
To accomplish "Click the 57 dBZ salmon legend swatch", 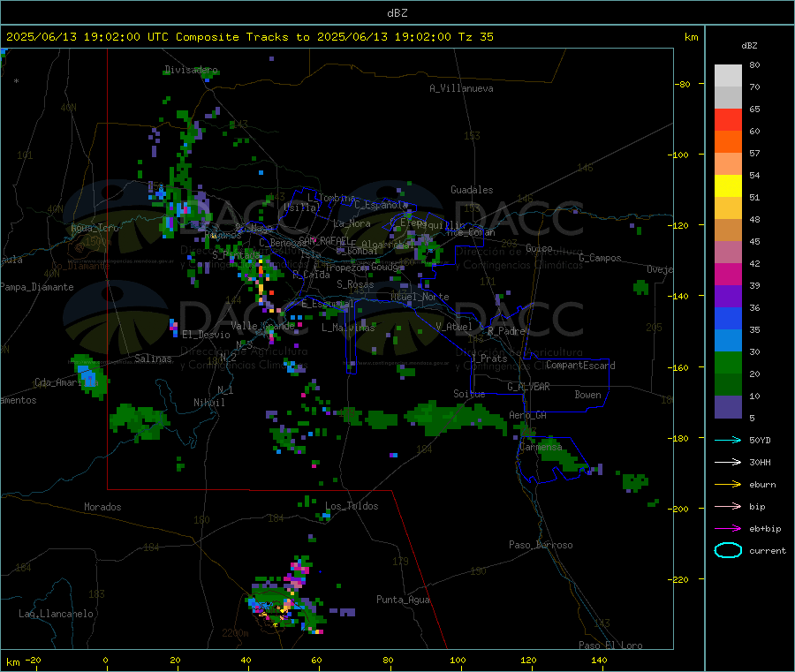I will pyautogui.click(x=728, y=163).
